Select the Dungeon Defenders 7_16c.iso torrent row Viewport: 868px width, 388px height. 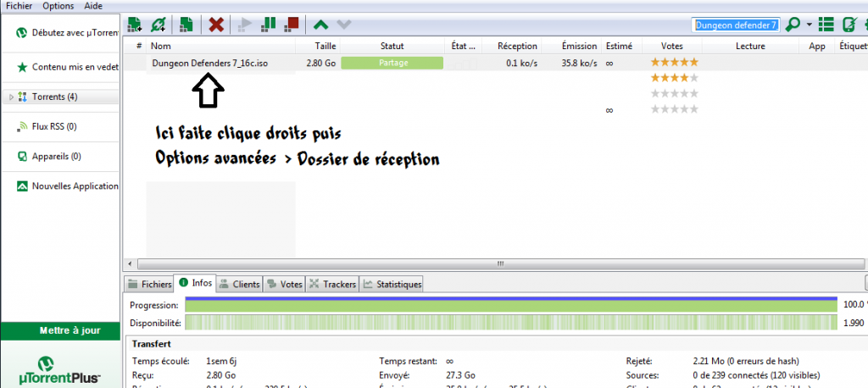pyautogui.click(x=495, y=63)
